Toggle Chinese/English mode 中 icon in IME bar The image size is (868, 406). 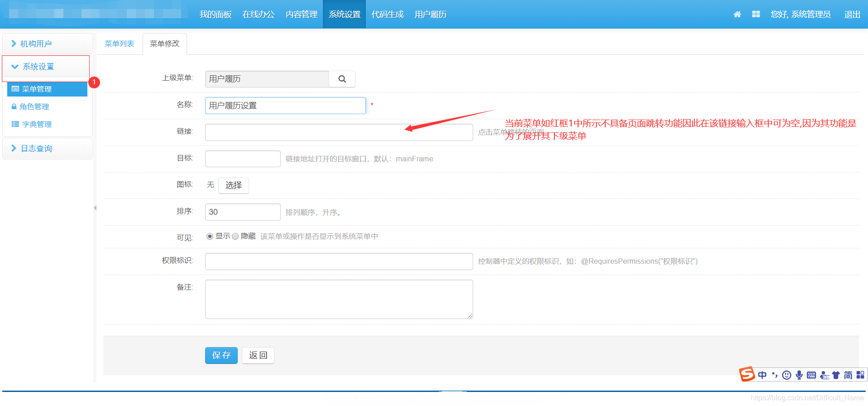[x=762, y=375]
